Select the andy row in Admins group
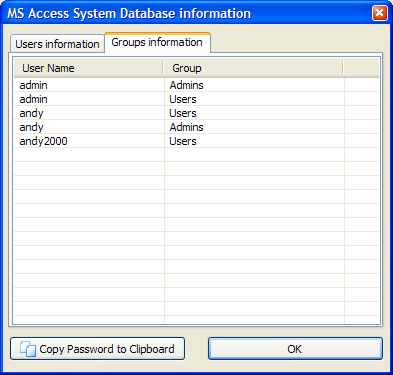The height and width of the screenshot is (375, 393). pos(196,127)
